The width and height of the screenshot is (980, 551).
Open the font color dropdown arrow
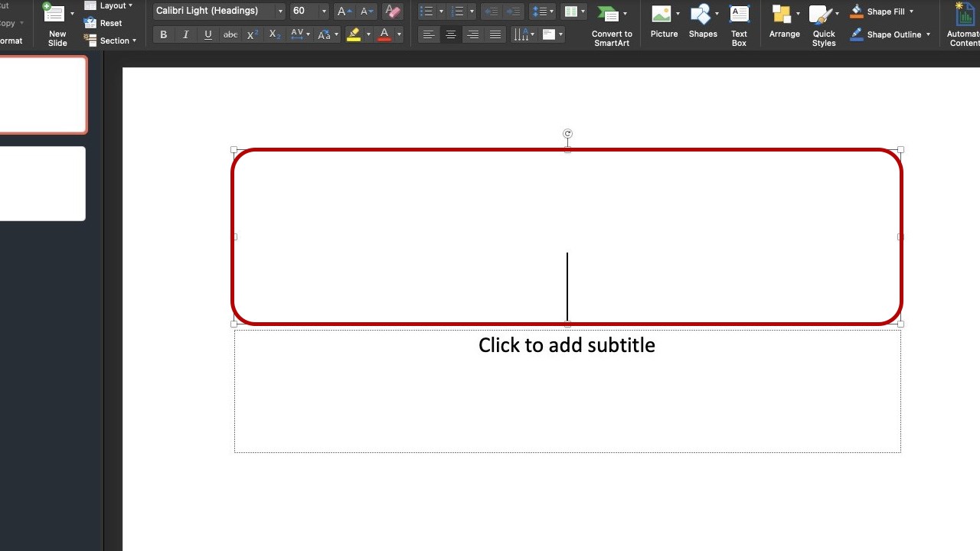click(x=399, y=34)
